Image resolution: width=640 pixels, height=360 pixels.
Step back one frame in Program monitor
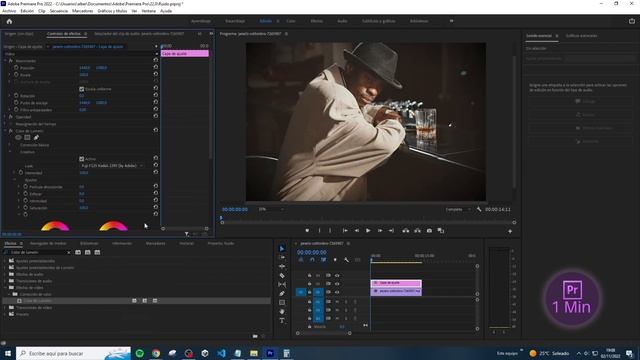(x=356, y=231)
